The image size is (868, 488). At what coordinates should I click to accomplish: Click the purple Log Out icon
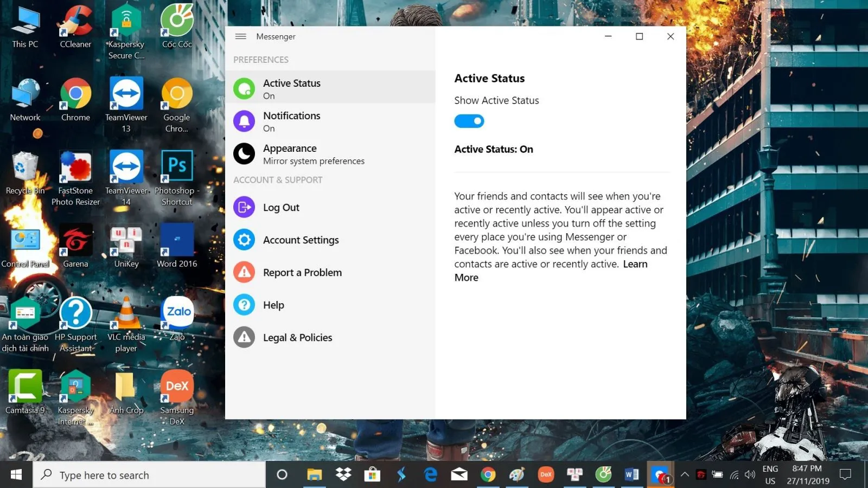click(x=244, y=207)
